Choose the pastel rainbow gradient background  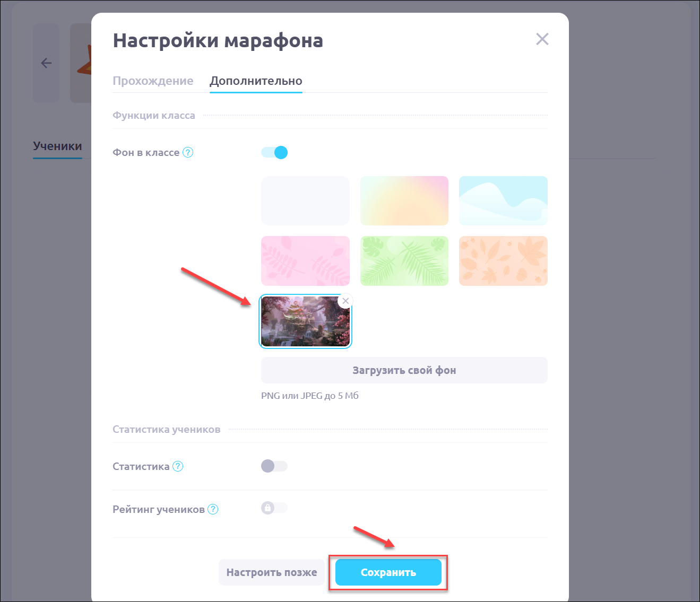pos(404,201)
